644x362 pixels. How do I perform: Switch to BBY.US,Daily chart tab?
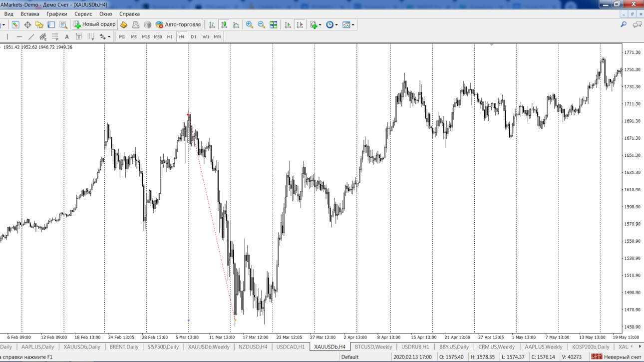pos(454,347)
